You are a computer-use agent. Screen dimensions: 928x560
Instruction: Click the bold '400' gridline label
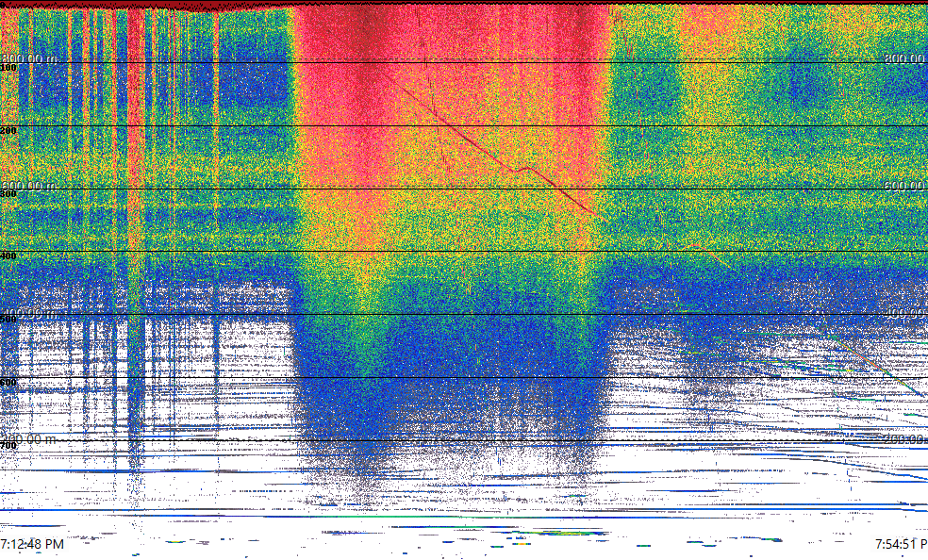coord(8,256)
